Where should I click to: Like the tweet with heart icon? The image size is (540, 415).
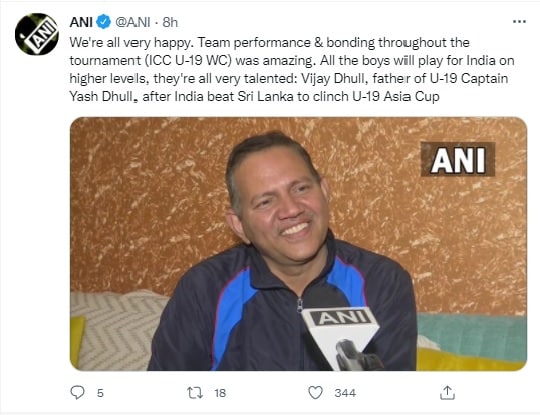tap(315, 393)
